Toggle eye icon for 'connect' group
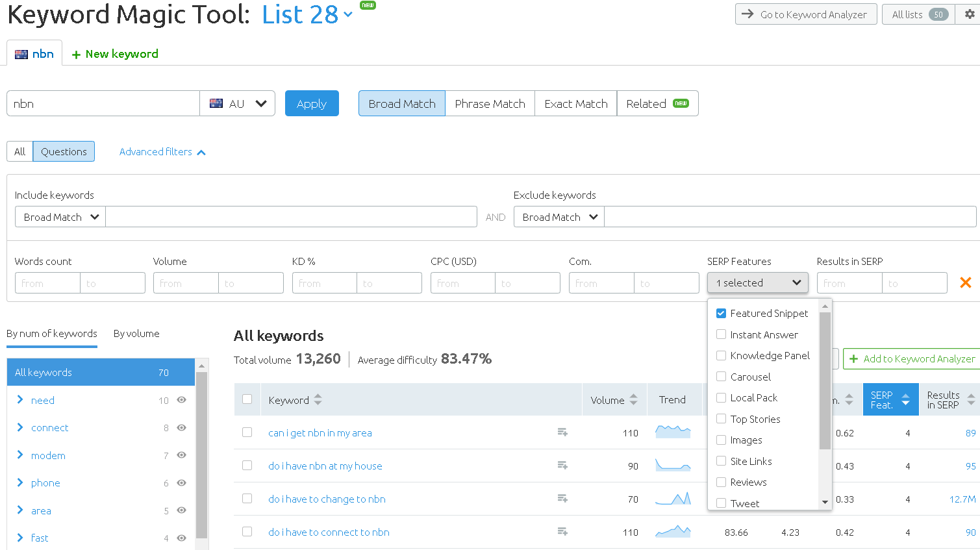This screenshot has height=550, width=980. tap(182, 427)
